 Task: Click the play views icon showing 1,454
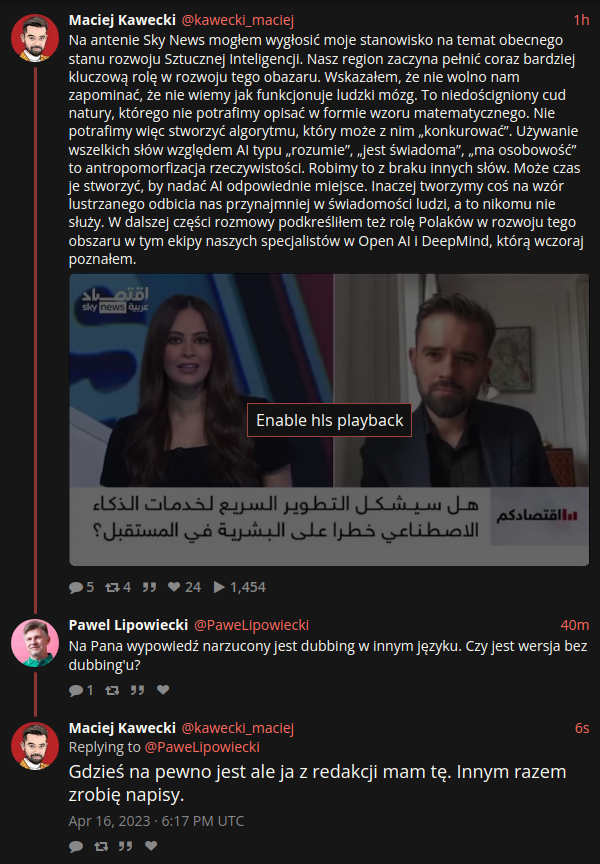coord(219,587)
